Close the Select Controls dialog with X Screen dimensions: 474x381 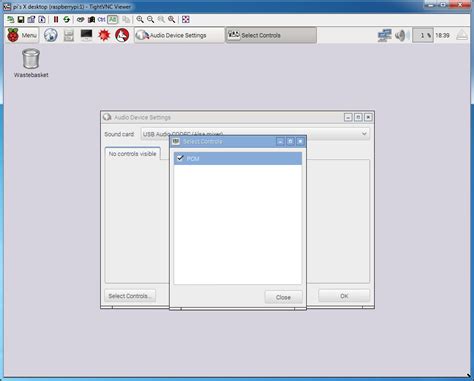pos(300,142)
